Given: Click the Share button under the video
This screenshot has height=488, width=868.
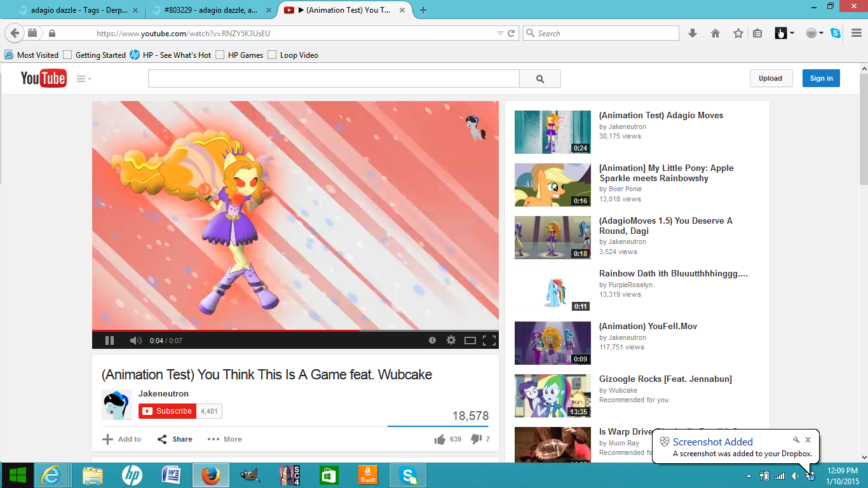Looking at the screenshot, I should click(x=175, y=439).
